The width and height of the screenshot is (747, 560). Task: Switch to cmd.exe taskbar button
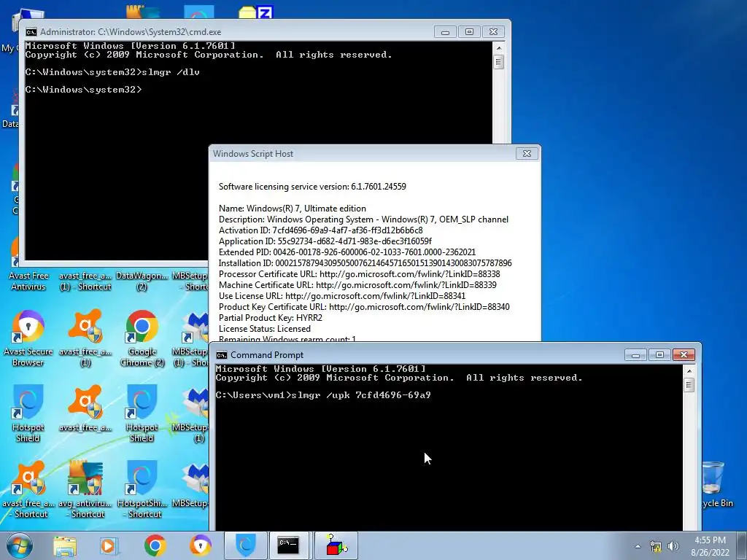(289, 545)
